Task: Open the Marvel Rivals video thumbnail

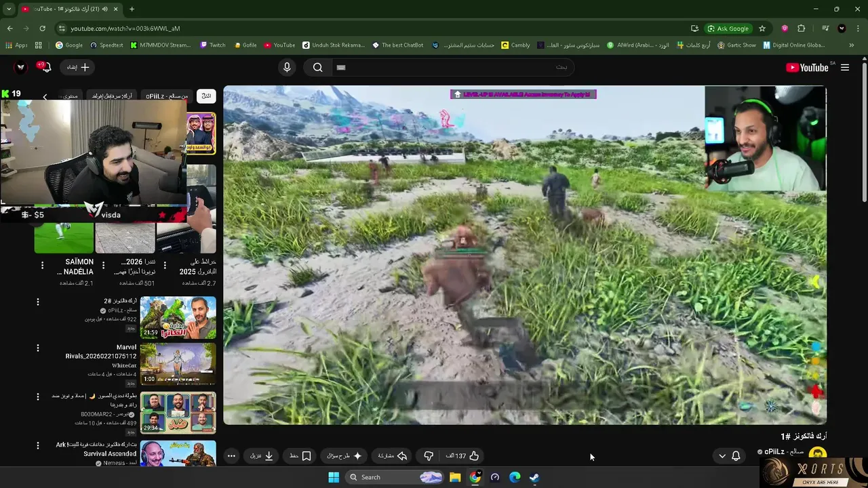Action: click(x=178, y=364)
